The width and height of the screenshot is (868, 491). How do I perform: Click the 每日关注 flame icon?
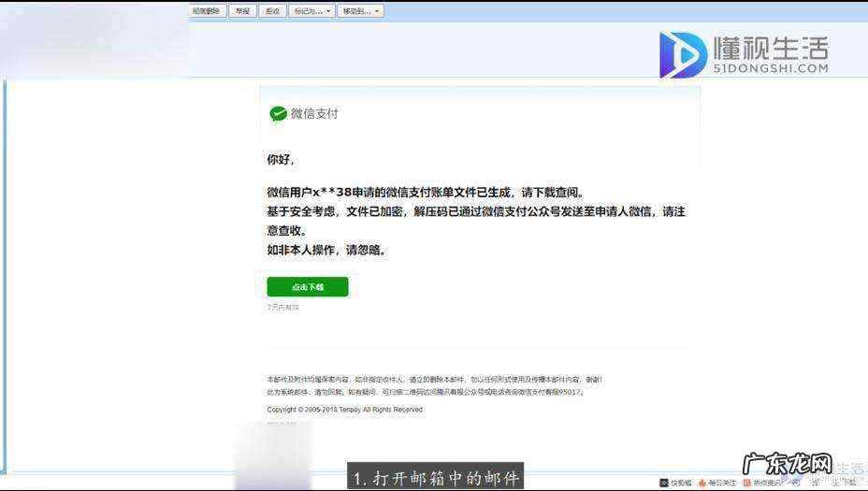[702, 483]
